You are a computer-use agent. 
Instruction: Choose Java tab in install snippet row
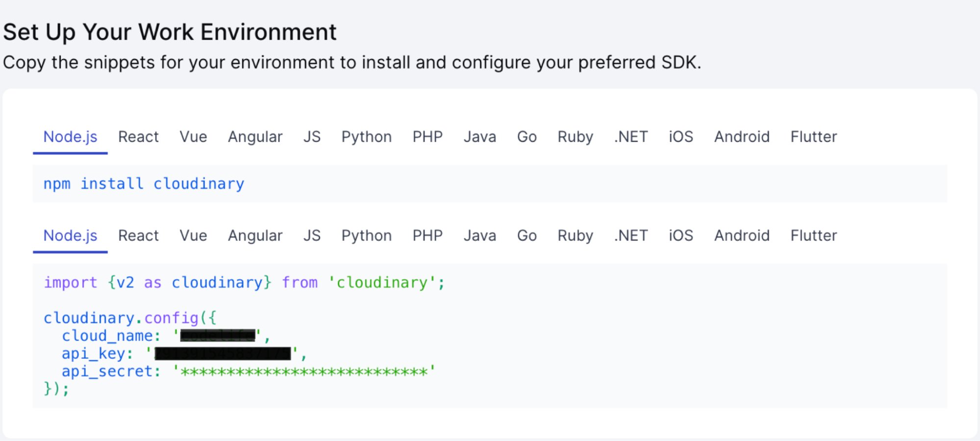(480, 137)
